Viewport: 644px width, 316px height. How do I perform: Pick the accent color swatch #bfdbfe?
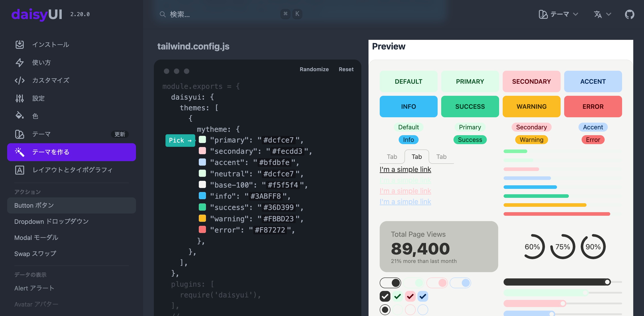(x=202, y=162)
